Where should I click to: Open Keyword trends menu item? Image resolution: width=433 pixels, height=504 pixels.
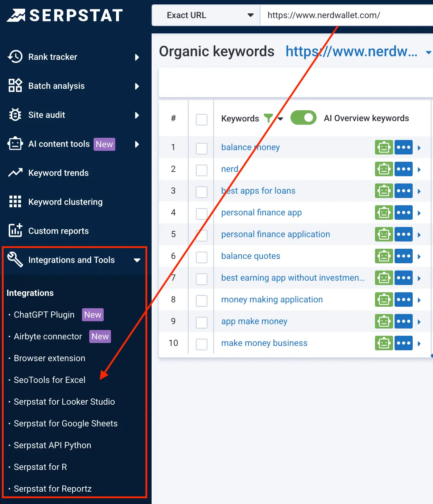58,173
